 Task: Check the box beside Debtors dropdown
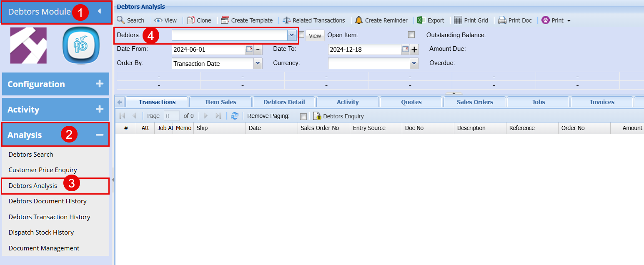click(x=301, y=35)
